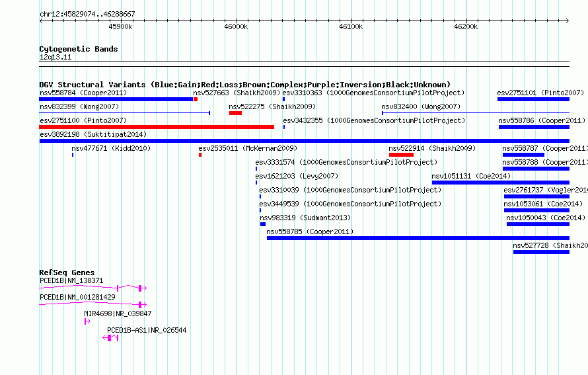
Task: Click the esv3892198 (Suktitipat2014) label
Action: (93, 134)
